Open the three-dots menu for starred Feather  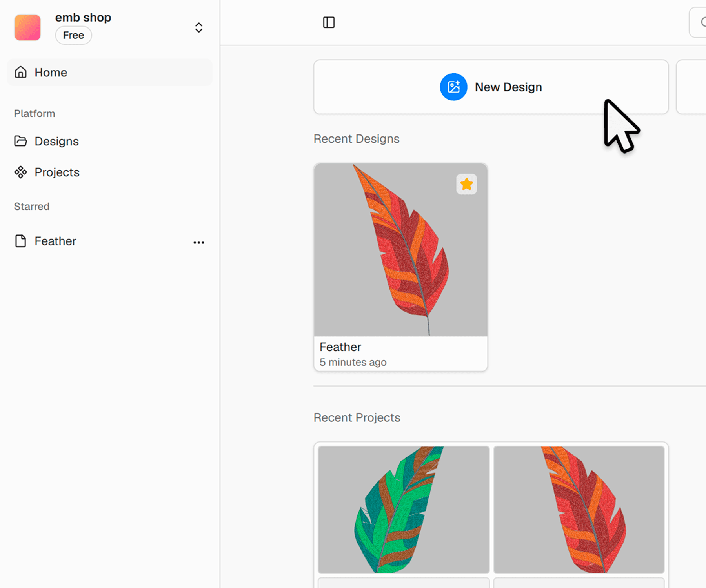199,243
